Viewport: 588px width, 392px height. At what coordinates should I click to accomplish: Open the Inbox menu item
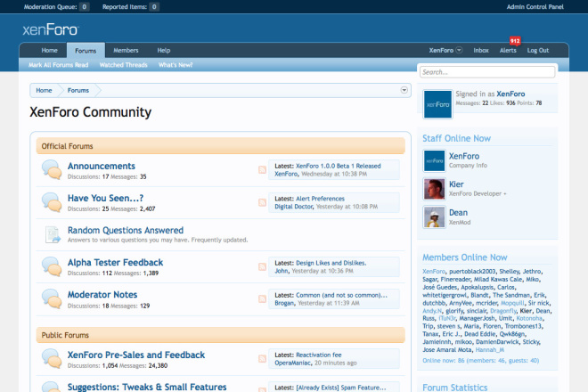[481, 50]
